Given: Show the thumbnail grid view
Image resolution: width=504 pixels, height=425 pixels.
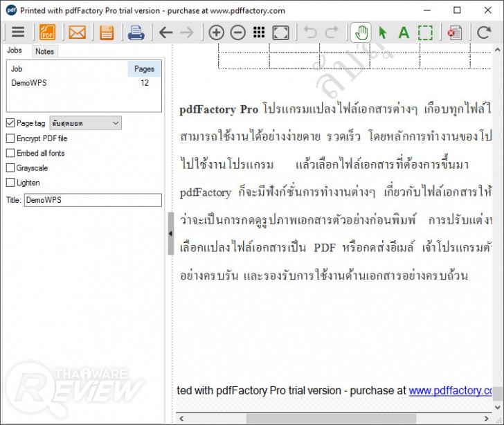Looking at the screenshot, I should point(259,32).
